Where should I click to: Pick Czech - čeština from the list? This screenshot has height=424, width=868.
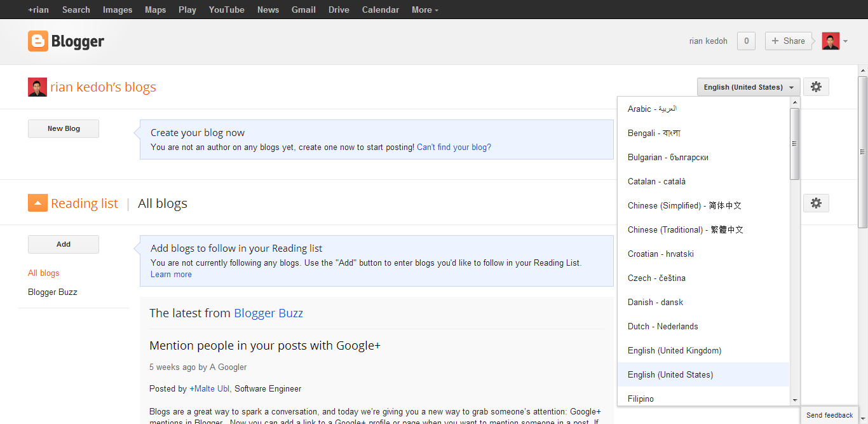click(x=703, y=278)
